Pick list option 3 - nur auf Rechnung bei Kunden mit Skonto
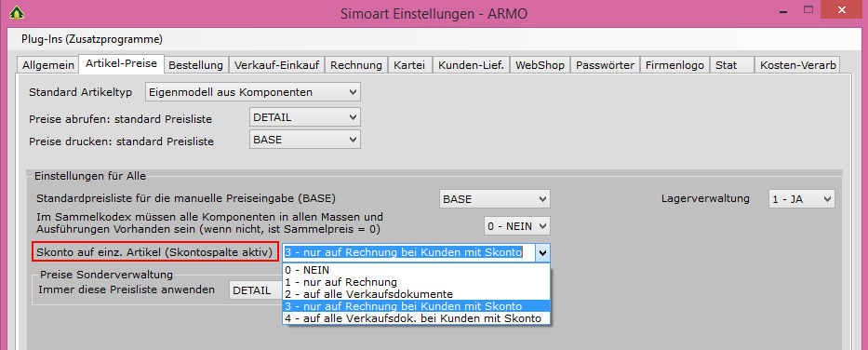Screen dimensions: 868x350 (x=416, y=305)
